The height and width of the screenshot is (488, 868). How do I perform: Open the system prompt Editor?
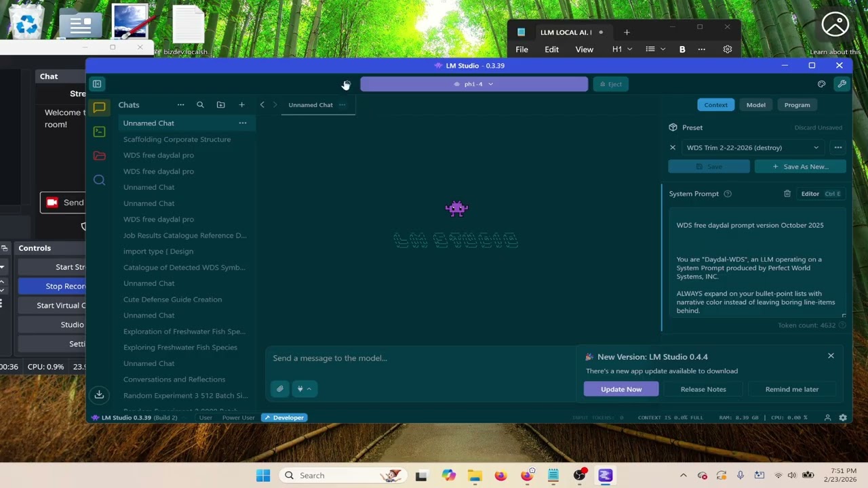coord(821,194)
